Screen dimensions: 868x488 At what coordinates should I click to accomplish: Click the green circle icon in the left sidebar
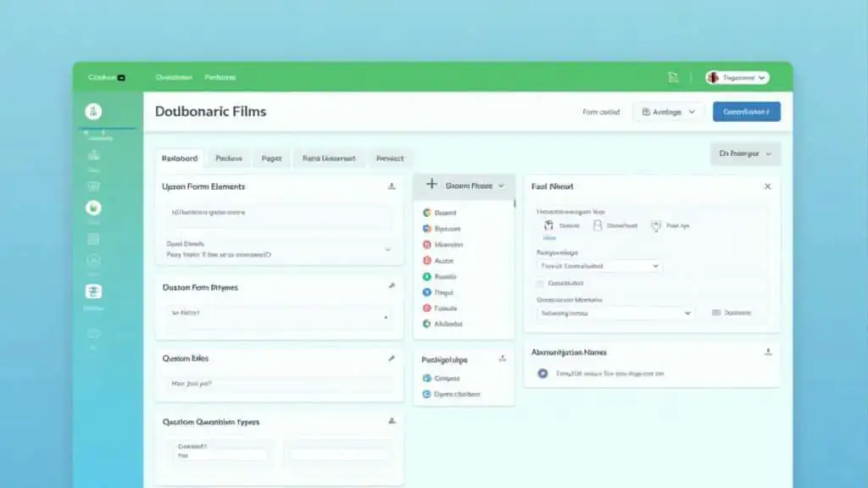click(93, 208)
